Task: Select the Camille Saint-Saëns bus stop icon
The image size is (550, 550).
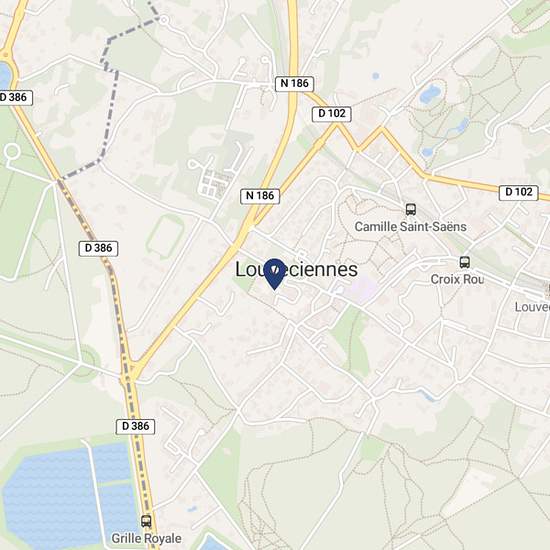Action: [411, 209]
